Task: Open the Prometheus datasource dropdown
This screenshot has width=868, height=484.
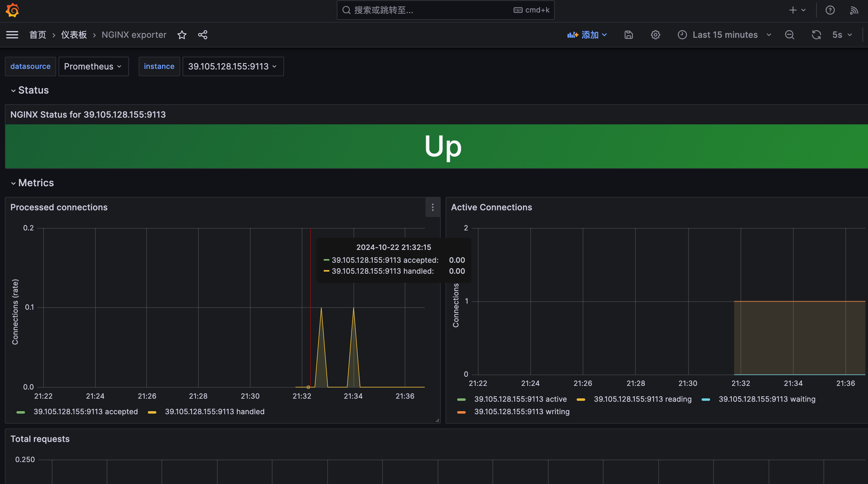Action: click(93, 66)
